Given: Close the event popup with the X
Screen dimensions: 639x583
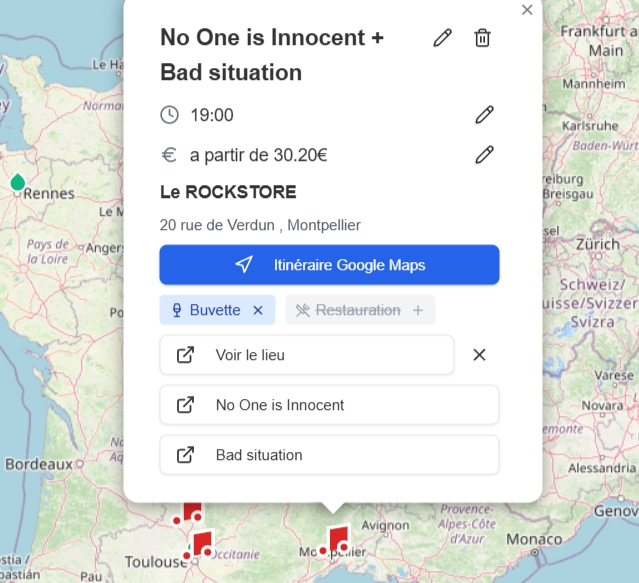Looking at the screenshot, I should (527, 10).
